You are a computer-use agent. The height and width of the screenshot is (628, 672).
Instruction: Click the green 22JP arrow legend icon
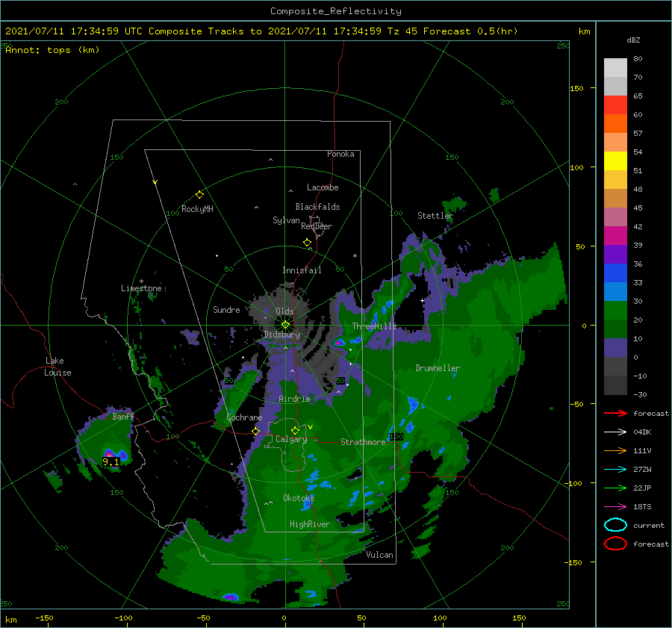tap(615, 488)
